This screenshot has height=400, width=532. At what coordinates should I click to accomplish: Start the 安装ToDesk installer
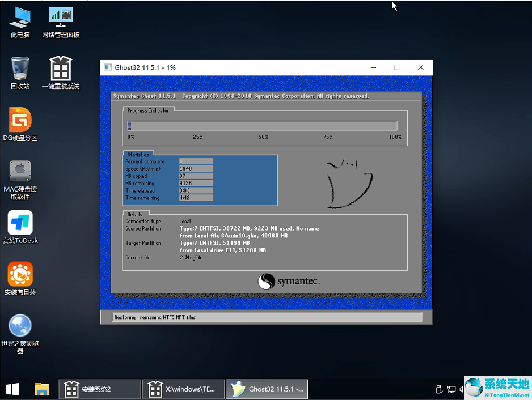[x=20, y=223]
